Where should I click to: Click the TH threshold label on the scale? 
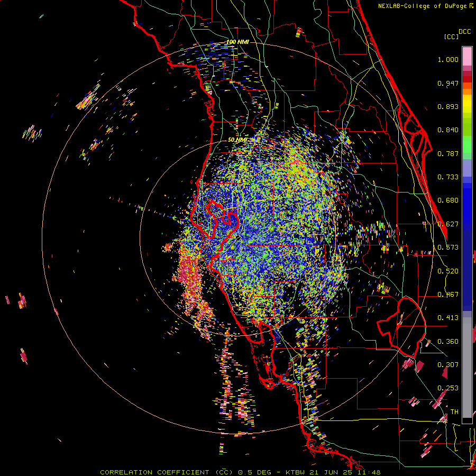click(454, 412)
